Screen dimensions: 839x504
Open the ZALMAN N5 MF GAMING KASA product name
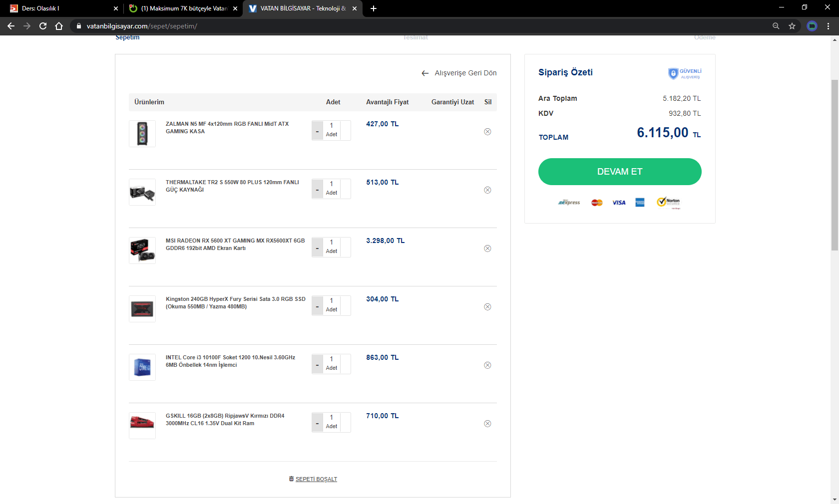[x=227, y=128]
